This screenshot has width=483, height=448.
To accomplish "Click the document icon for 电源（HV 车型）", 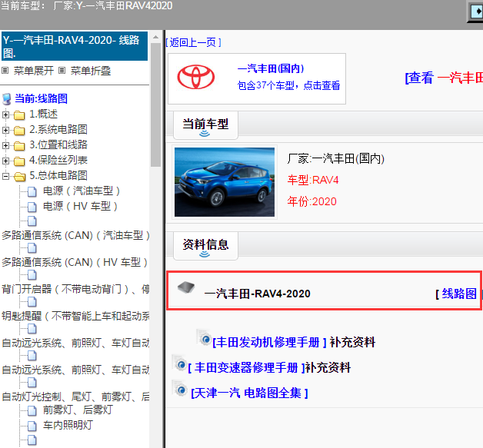I will [32, 207].
